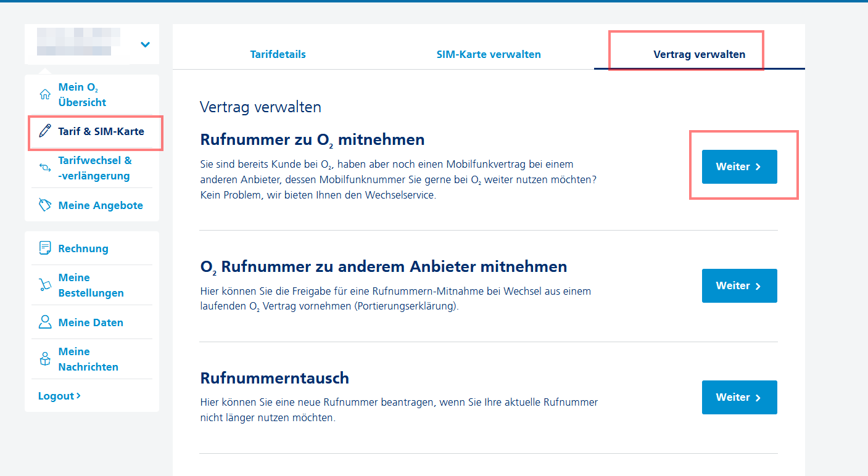Click the 'Rufnummer zu O2 mitnehmen' heading
This screenshot has height=476, width=868.
(313, 141)
